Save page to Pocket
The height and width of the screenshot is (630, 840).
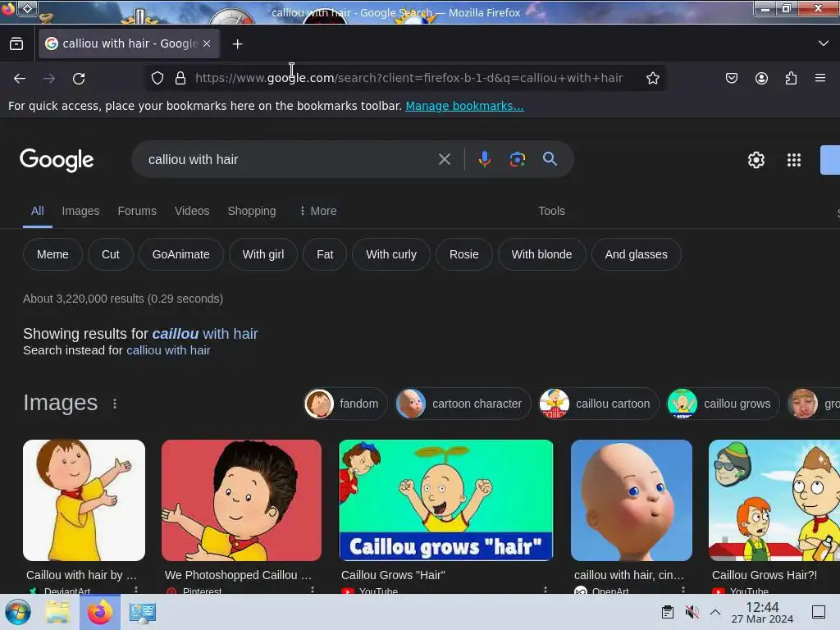point(732,78)
